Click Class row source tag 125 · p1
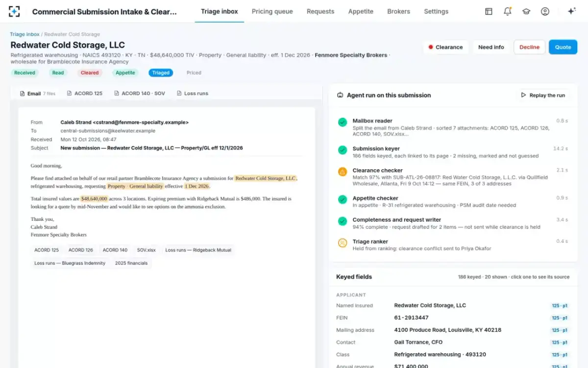 click(559, 355)
